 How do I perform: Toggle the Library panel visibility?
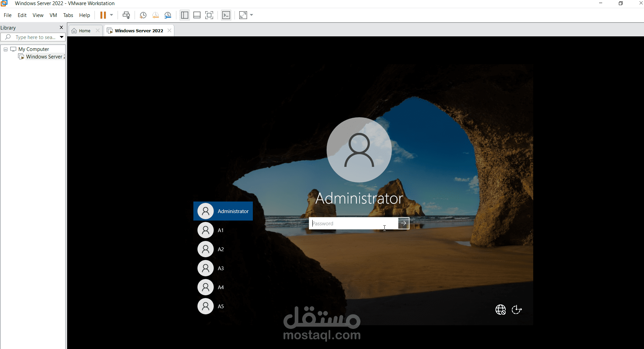point(185,15)
